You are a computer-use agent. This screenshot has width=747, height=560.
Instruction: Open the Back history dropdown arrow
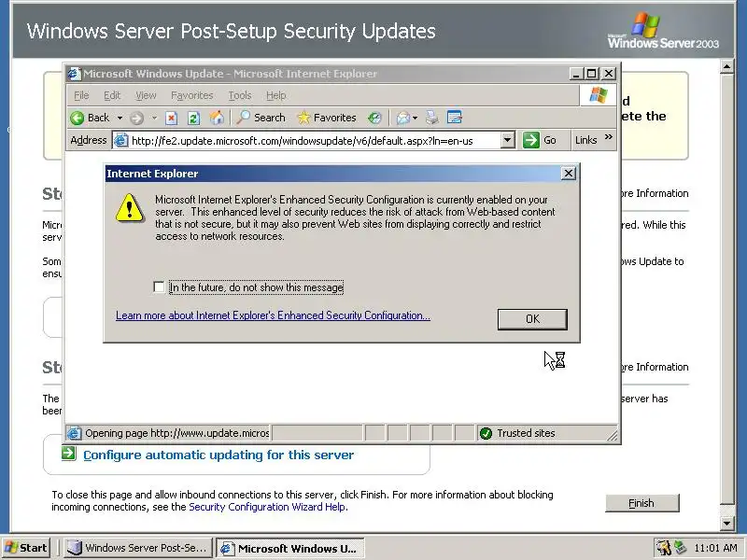click(120, 118)
